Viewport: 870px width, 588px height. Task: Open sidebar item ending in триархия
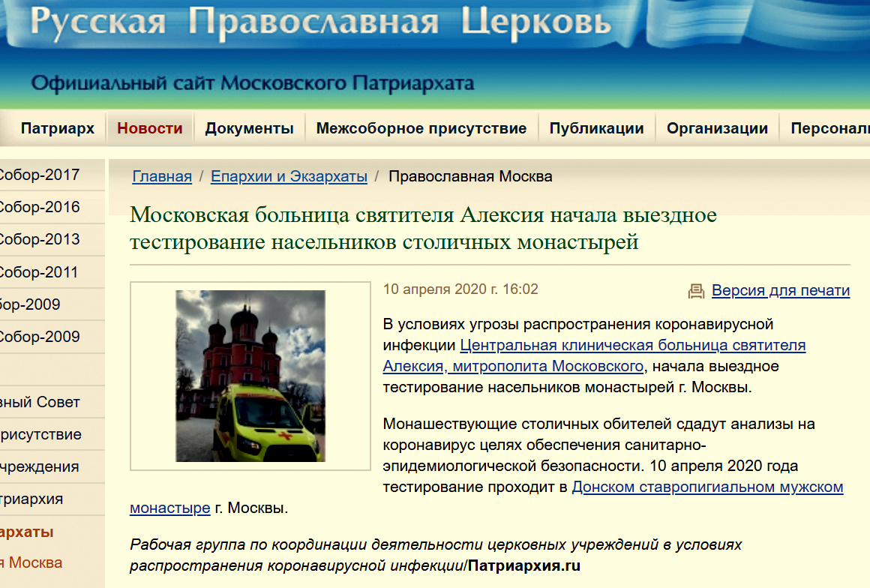(31, 499)
